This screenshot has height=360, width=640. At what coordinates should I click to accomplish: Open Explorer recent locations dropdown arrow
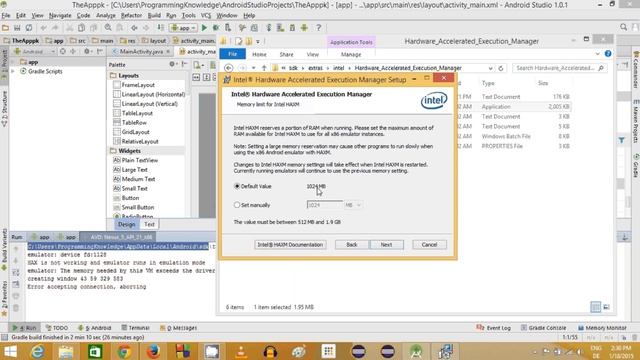pyautogui.click(x=253, y=68)
